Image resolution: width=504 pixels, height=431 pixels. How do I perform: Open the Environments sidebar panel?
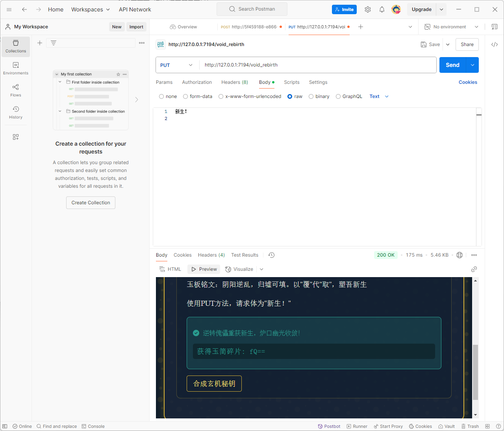point(16,68)
